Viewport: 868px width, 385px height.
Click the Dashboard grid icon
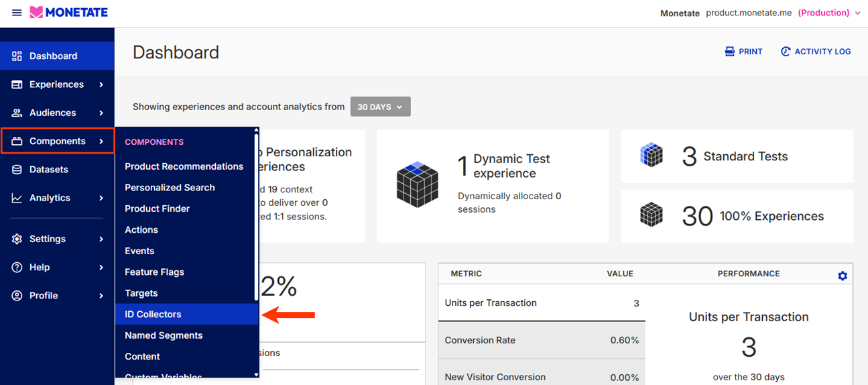[x=17, y=56]
